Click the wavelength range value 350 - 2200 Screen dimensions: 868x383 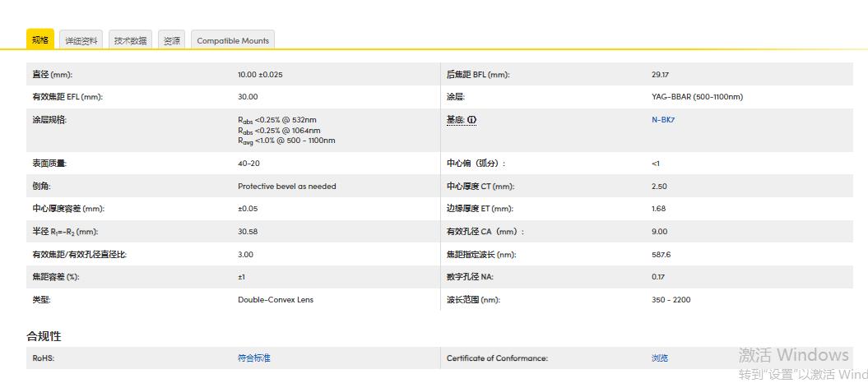coord(671,300)
